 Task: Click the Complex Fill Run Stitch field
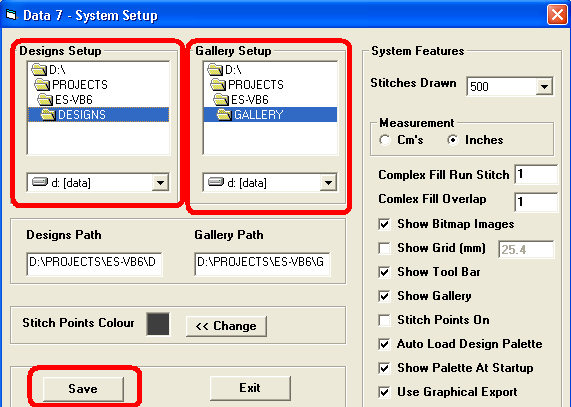click(x=536, y=174)
